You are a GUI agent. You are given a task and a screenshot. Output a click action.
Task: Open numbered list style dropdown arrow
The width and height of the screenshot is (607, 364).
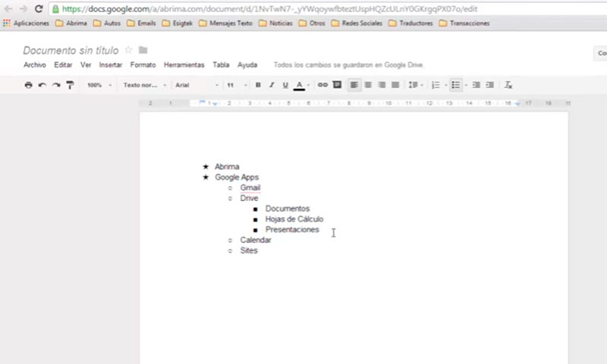tap(446, 85)
